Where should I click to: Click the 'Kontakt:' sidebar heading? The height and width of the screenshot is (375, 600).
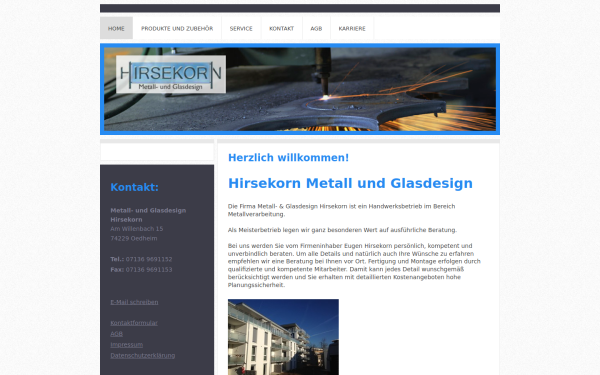[134, 187]
